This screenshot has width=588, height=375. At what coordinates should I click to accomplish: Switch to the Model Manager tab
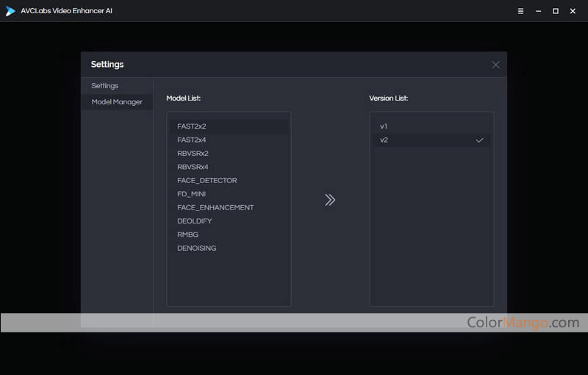[117, 102]
